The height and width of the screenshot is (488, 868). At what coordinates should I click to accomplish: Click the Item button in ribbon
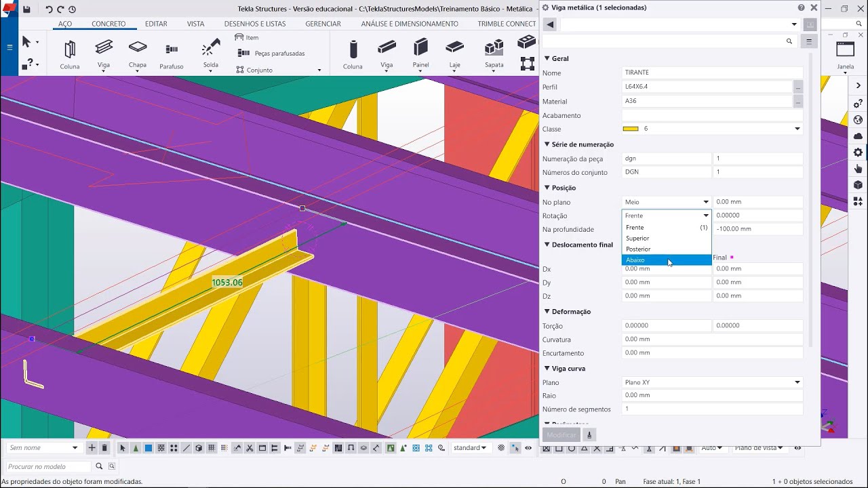tap(246, 37)
